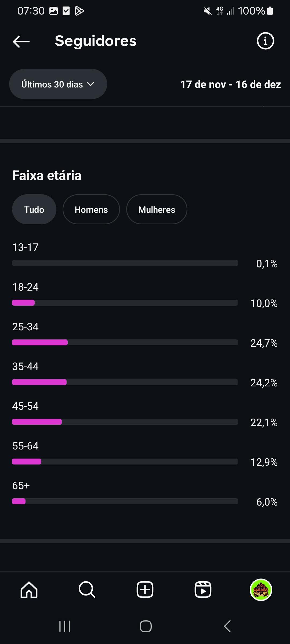Open the profile avatar in bottom bar
Viewport: 290px width, 644px height.
coord(261,590)
